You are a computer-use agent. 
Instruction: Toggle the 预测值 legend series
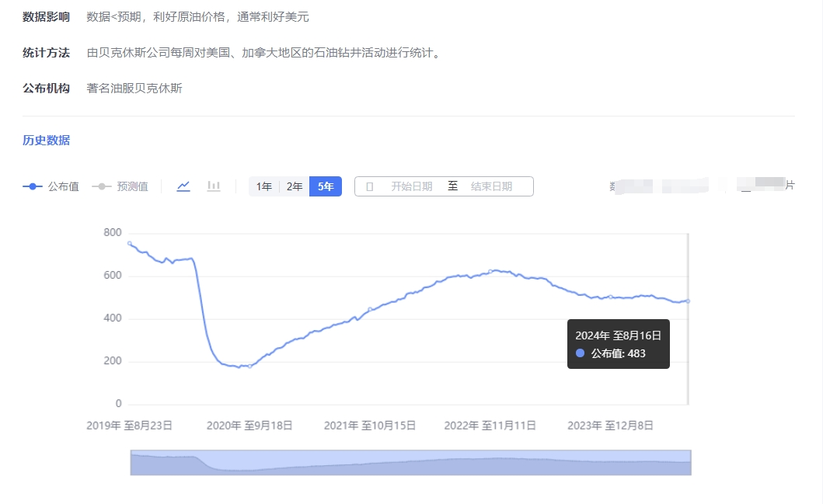tap(120, 186)
